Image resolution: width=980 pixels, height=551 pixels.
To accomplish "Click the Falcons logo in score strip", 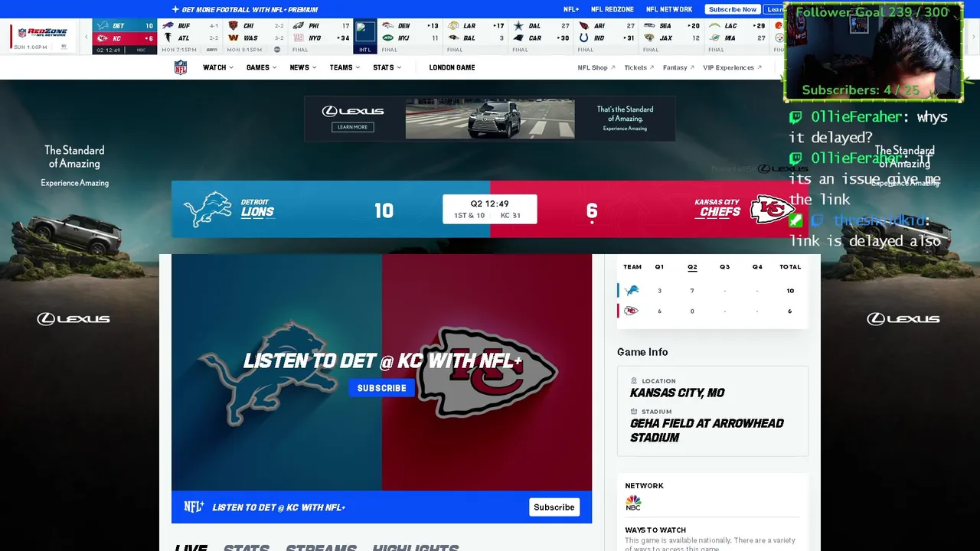I will [x=168, y=37].
